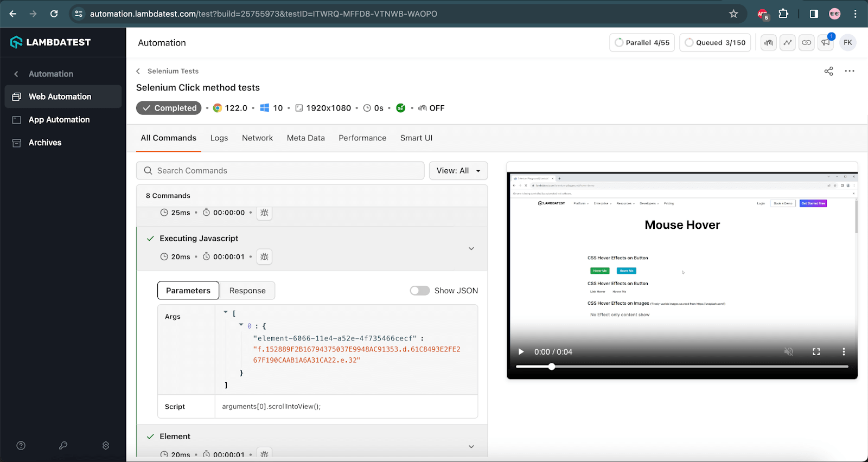Open the analytics graph icon in header
The image size is (868, 462).
click(x=788, y=42)
